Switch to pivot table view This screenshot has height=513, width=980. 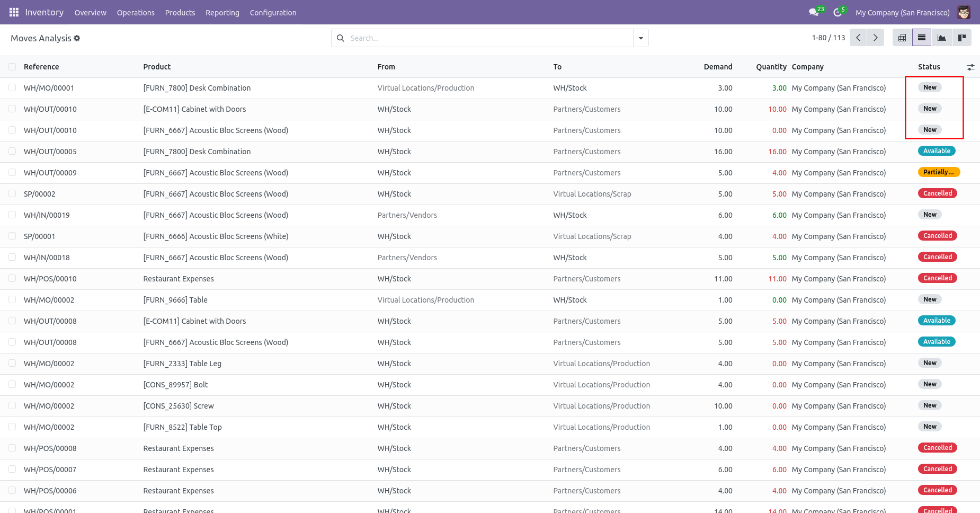click(x=902, y=38)
